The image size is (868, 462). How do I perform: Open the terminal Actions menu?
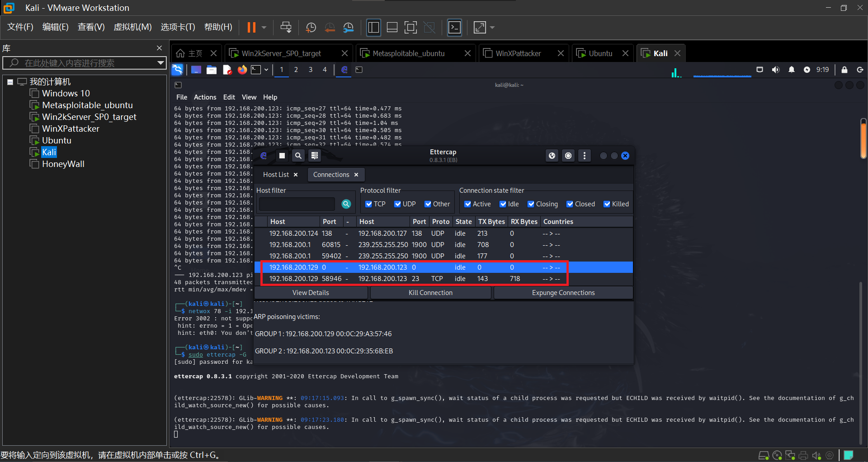point(205,97)
